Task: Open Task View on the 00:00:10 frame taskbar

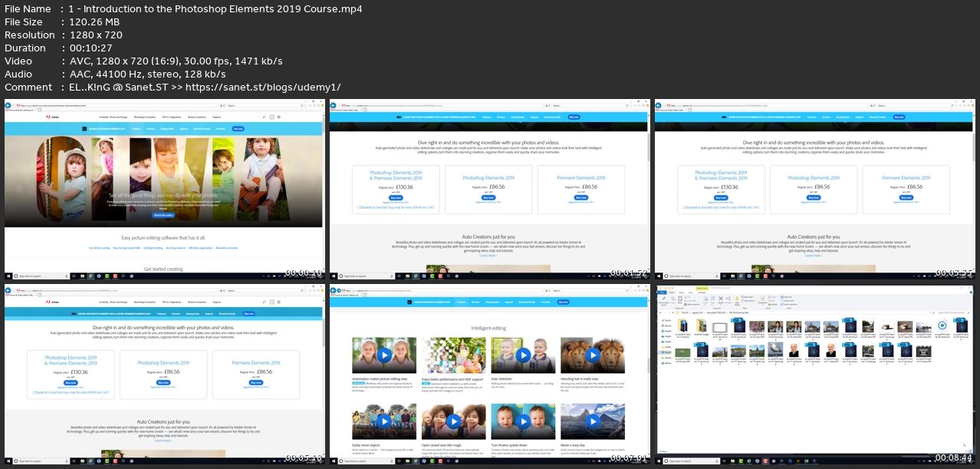Action: [74, 276]
